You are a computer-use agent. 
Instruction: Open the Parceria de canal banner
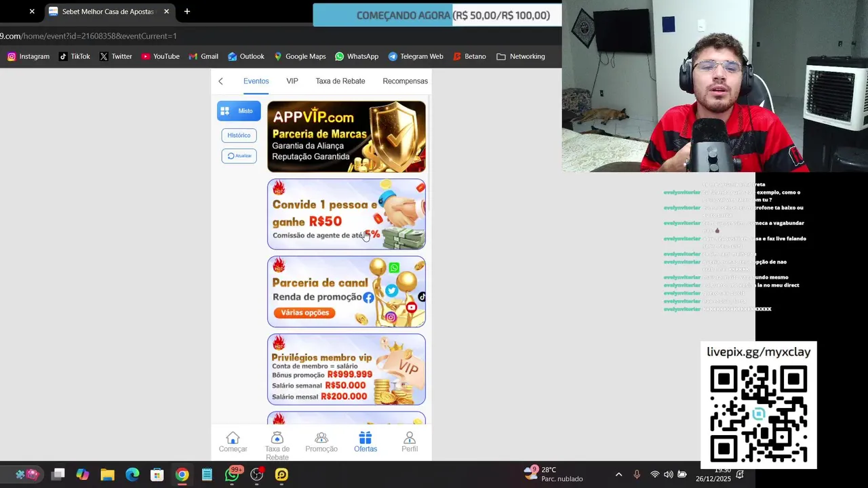pyautogui.click(x=347, y=291)
